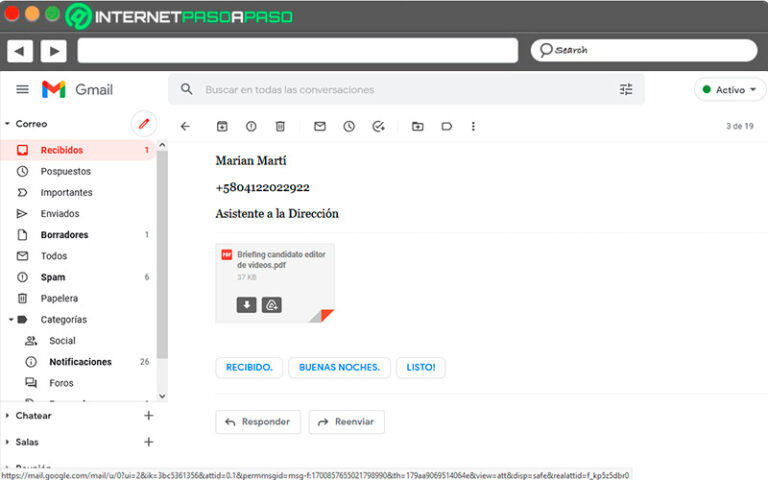
Task: Click the magnifier icon in Gmail search
Action: [187, 89]
